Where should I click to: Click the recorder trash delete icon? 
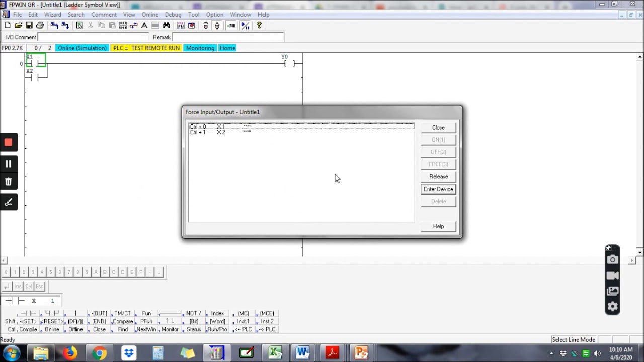point(9,182)
